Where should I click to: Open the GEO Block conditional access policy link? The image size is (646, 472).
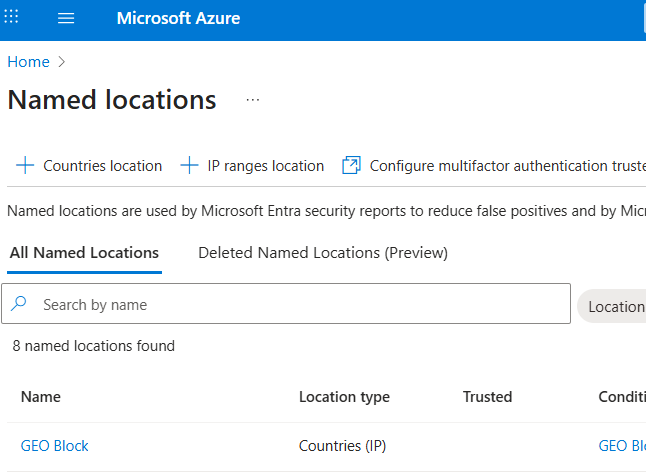click(x=622, y=446)
